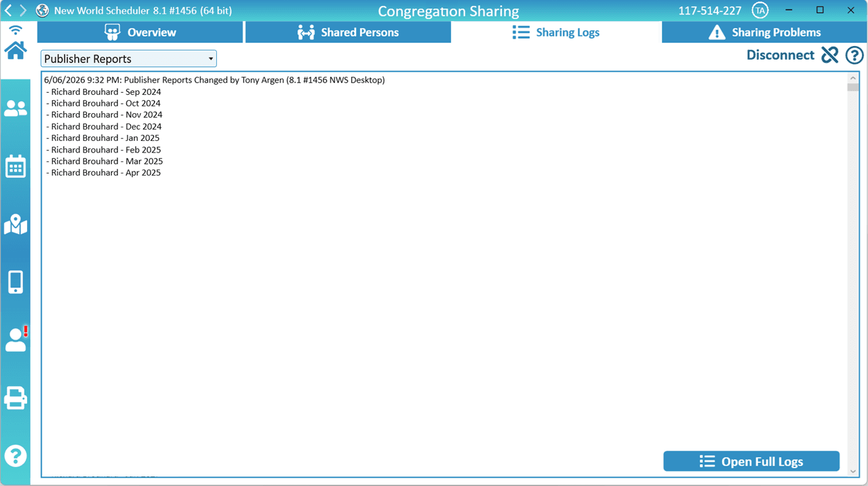Close the New World Scheduler window
Screen dimensions: 868x486
tap(851, 10)
